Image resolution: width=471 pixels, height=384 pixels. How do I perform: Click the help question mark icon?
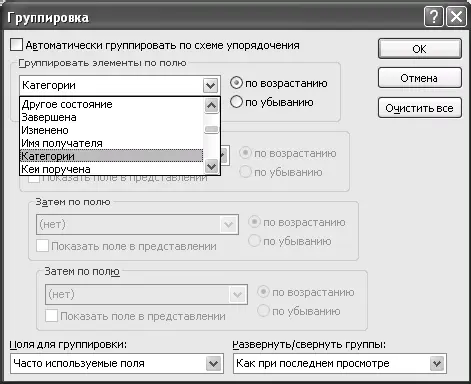pyautogui.click(x=434, y=17)
